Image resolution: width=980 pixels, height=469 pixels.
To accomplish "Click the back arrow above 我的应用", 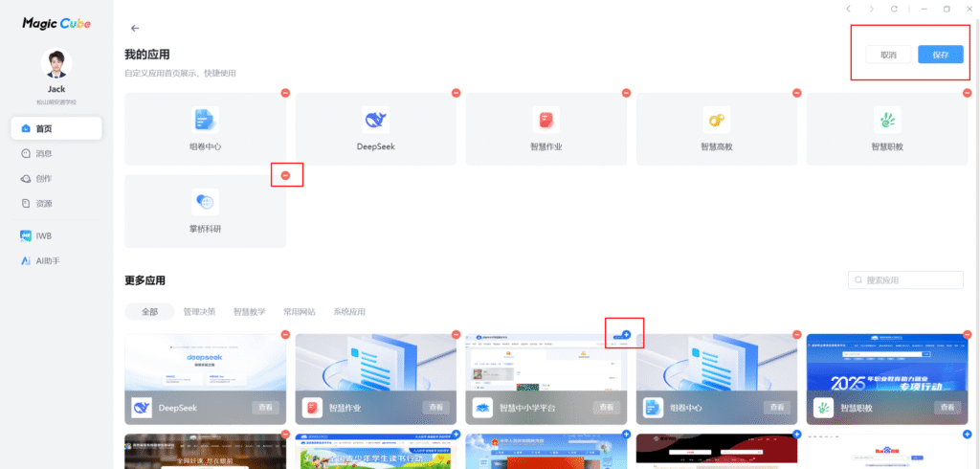I will tap(135, 29).
